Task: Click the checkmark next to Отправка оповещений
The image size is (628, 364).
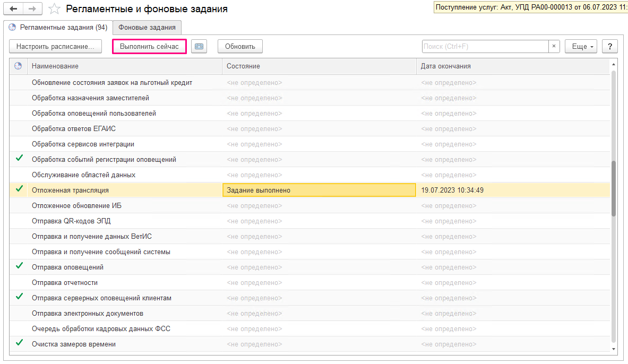Action: [x=19, y=267]
